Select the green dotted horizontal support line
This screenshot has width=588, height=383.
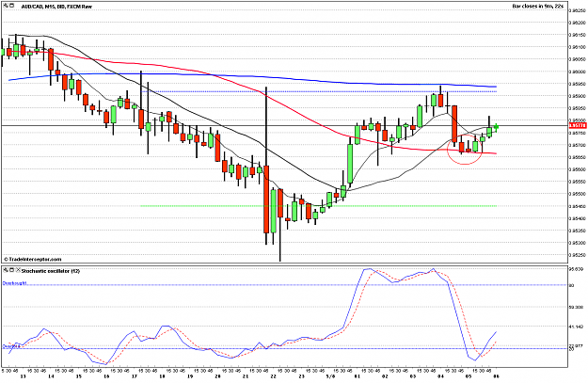pos(319,206)
